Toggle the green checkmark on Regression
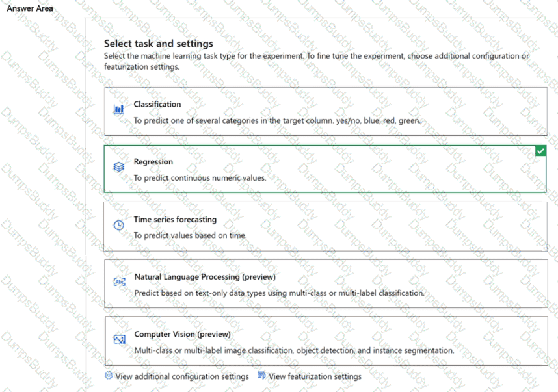The width and height of the screenshot is (558, 392). pos(540,151)
